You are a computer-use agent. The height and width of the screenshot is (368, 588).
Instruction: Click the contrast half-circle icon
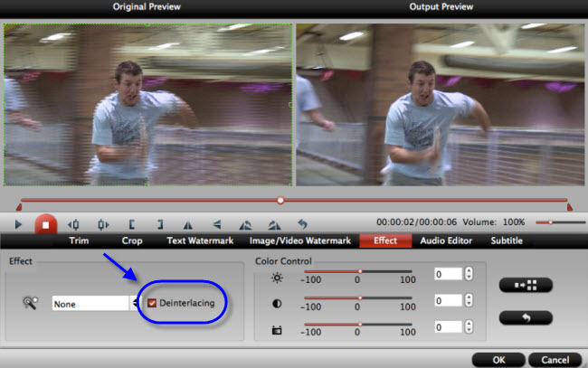coord(277,304)
